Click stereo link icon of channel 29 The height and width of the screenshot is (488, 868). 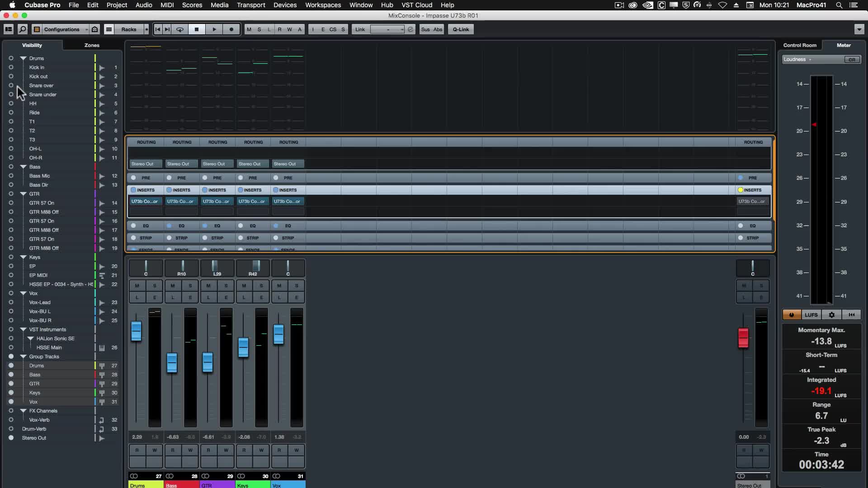pos(205,476)
